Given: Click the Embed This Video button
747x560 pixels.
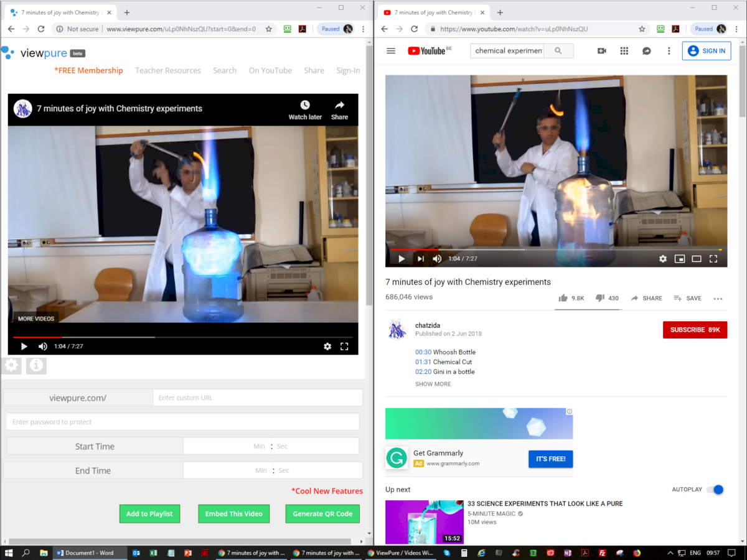Looking at the screenshot, I should tap(234, 514).
